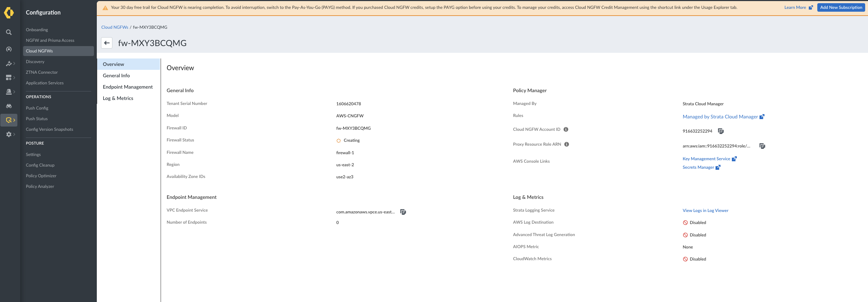Click the Managed By value Strata Cloud Manager
This screenshot has height=302, width=868.
pyautogui.click(x=703, y=104)
